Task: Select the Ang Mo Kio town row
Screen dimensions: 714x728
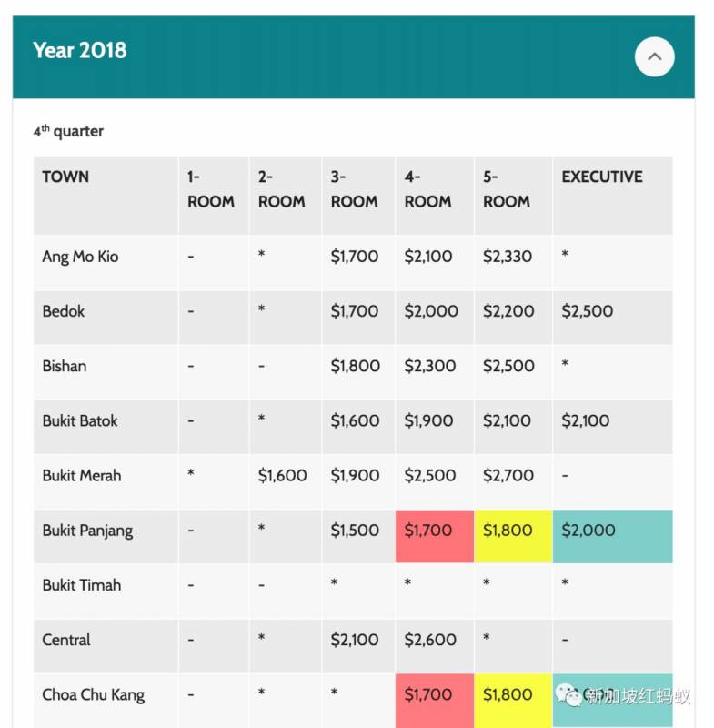Action: [80, 257]
